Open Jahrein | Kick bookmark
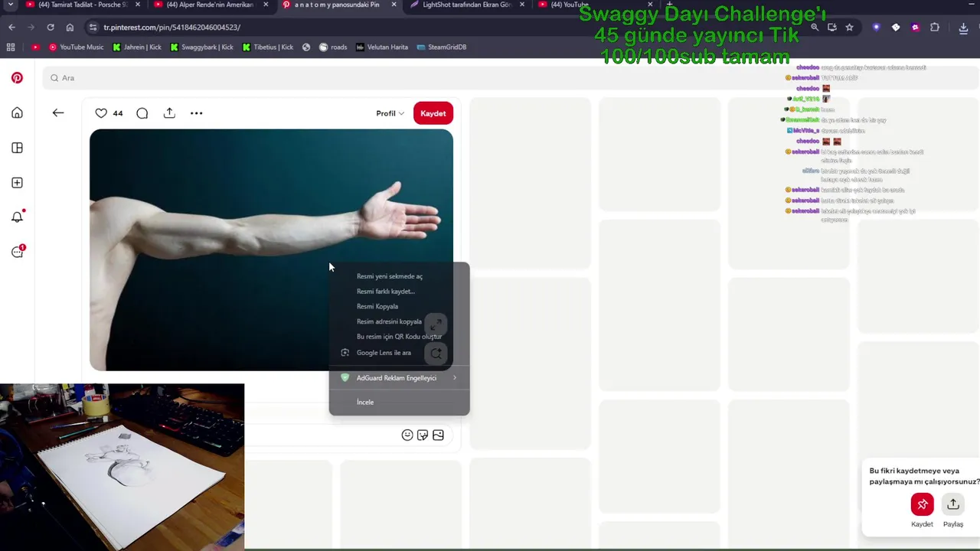 [x=137, y=47]
